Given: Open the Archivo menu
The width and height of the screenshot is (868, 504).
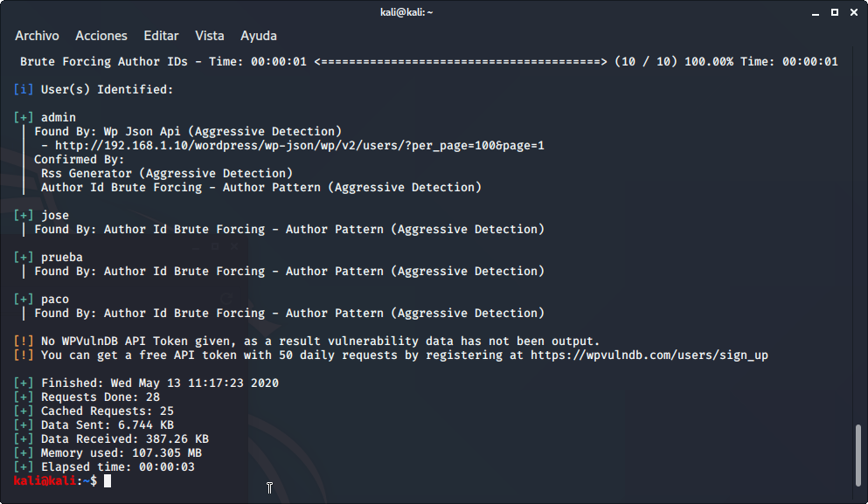Looking at the screenshot, I should [37, 36].
